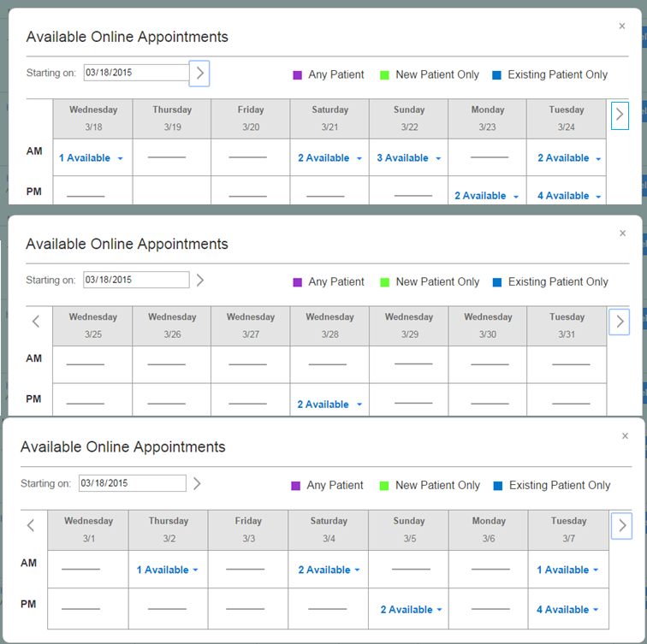Image resolution: width=647 pixels, height=644 pixels.
Task: Go to next week after Tuesday 3/7
Action: [x=622, y=525]
